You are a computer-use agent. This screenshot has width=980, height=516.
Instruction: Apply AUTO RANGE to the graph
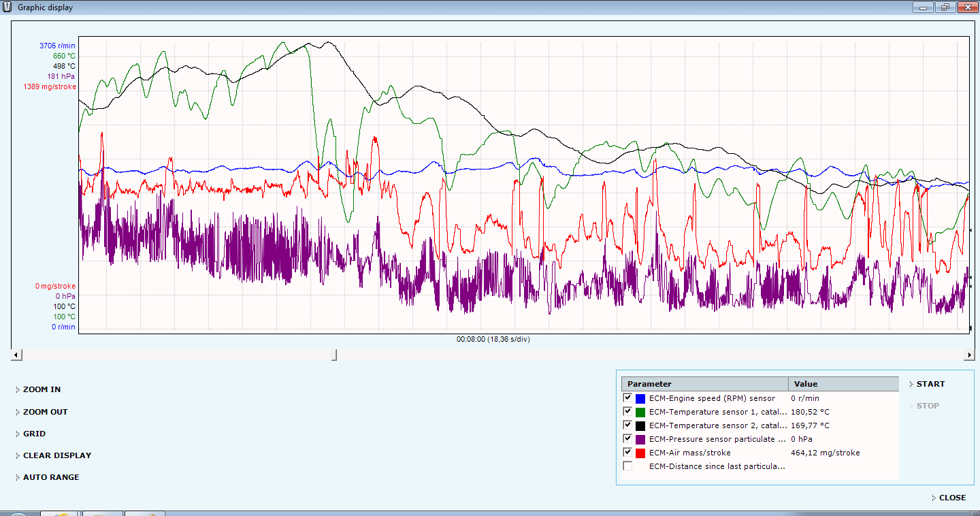(x=51, y=477)
